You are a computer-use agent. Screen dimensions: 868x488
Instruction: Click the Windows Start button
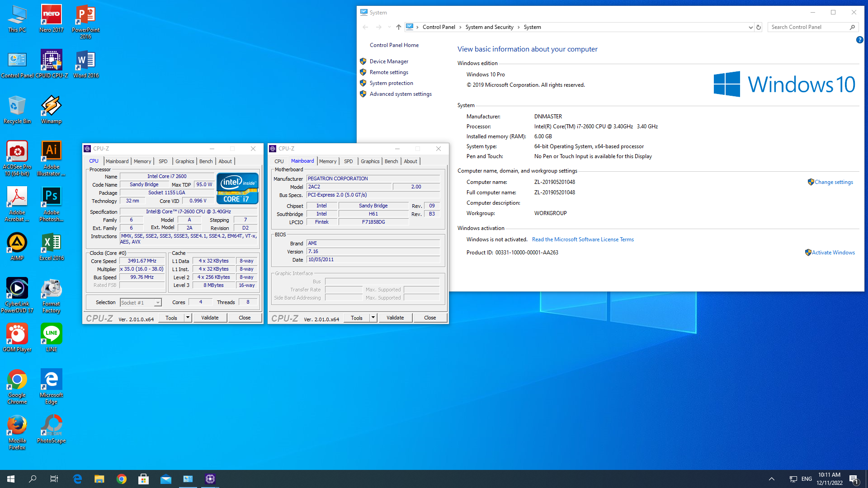11,479
